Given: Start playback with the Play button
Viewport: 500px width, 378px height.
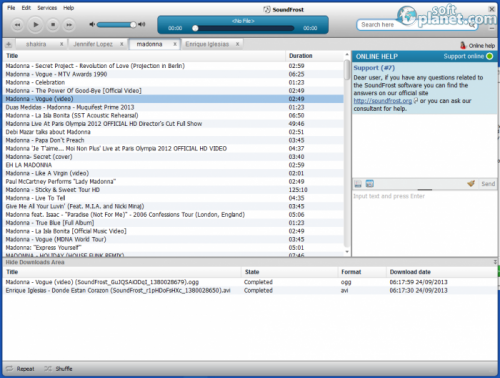Looking at the screenshot, I should [x=35, y=24].
